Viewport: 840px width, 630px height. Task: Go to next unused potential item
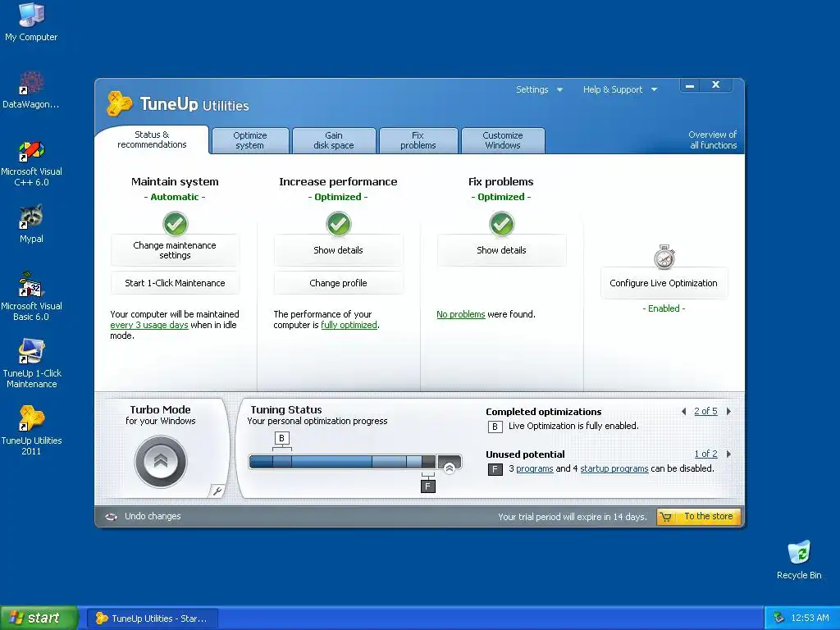coord(728,454)
